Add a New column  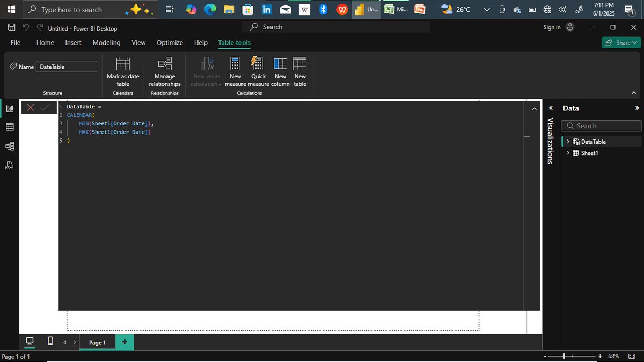click(280, 72)
